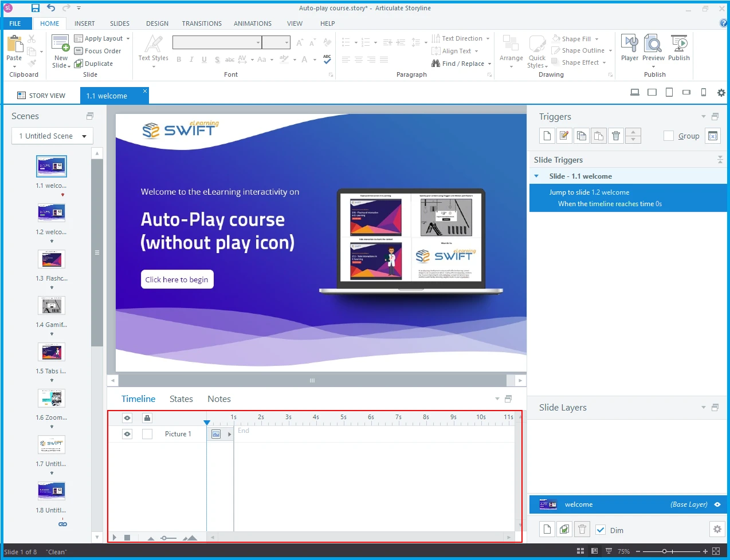The image size is (730, 560).
Task: Run spell check (ABC icon)
Action: (327, 59)
